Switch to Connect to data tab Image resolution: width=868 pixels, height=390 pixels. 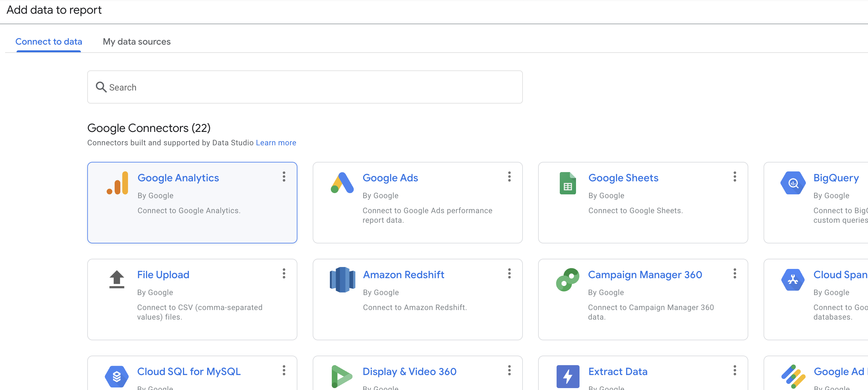click(x=48, y=41)
